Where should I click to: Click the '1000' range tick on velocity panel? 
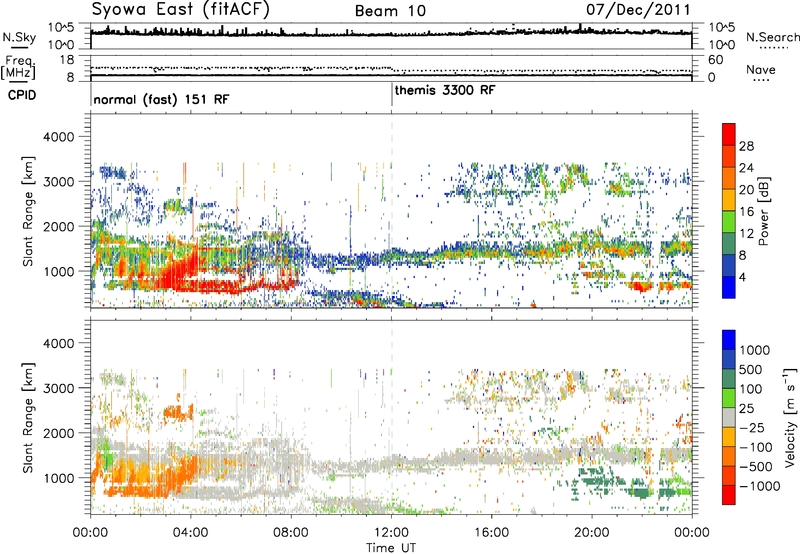[x=59, y=477]
